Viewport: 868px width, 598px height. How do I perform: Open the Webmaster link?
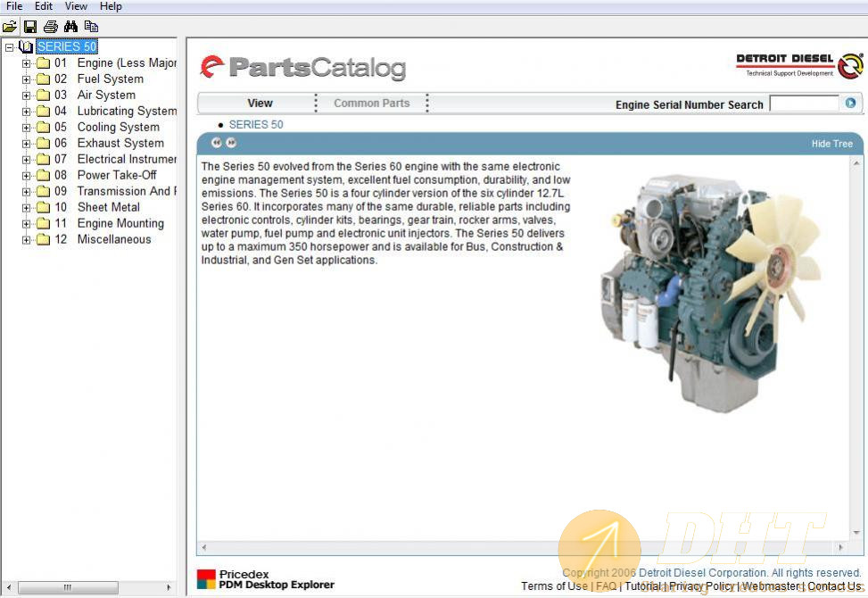coord(771,586)
